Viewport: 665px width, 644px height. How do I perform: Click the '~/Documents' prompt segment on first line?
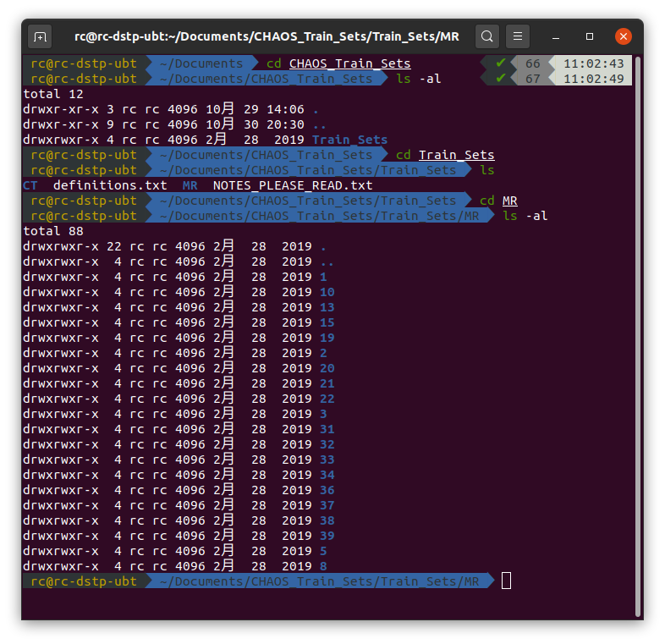(x=201, y=63)
